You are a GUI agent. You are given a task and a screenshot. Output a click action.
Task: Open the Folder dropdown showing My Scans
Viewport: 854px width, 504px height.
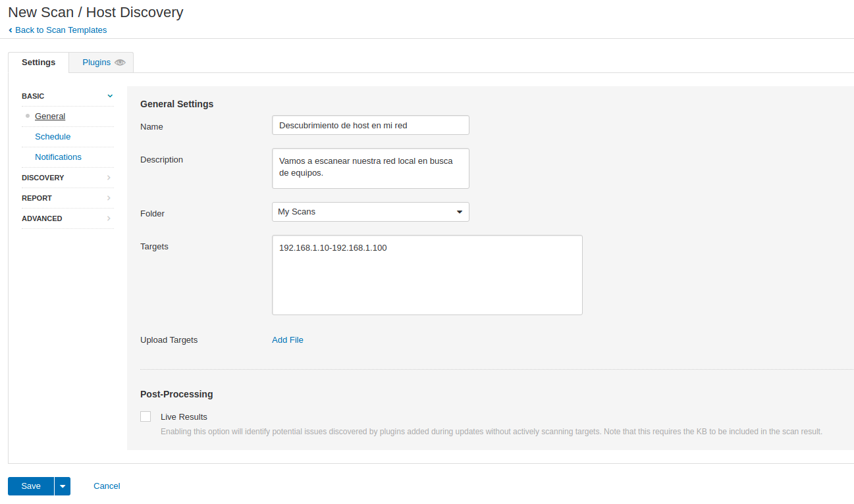tap(371, 212)
